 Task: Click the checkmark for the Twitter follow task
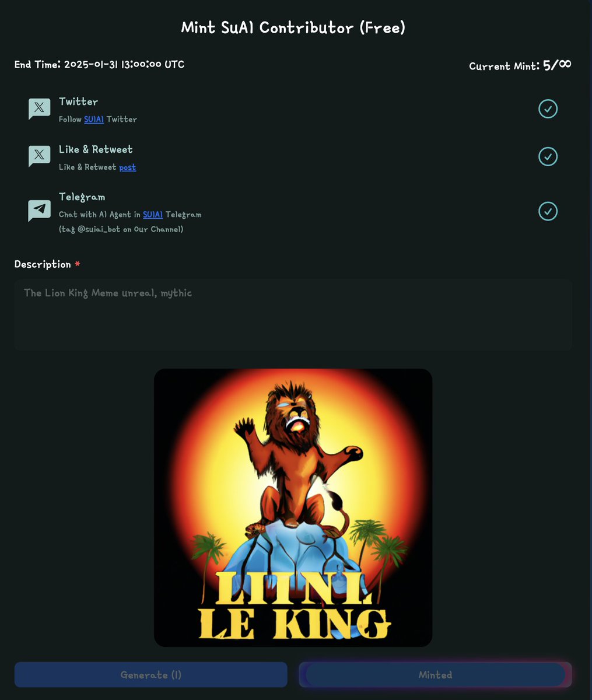coord(548,108)
